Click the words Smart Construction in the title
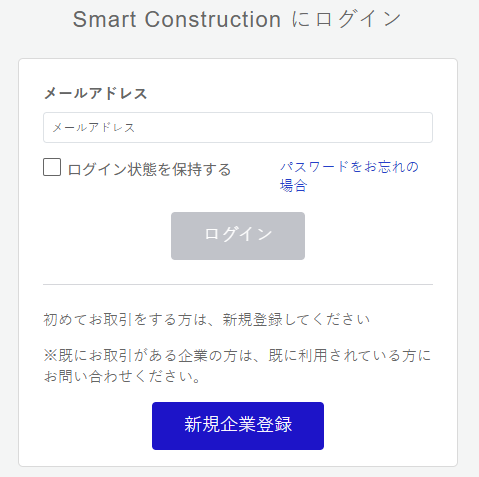This screenshot has height=477, width=479. [177, 19]
